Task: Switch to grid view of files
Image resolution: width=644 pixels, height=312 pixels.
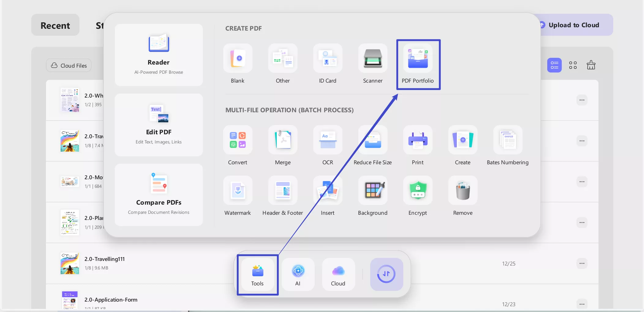Action: (x=572, y=65)
